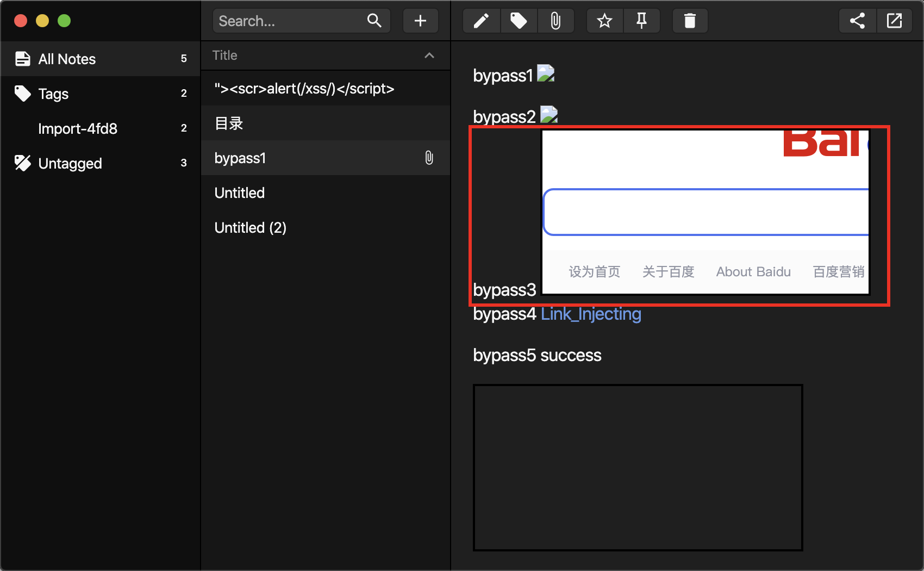Toggle the pin on the current note
The width and height of the screenshot is (924, 571).
(x=641, y=21)
